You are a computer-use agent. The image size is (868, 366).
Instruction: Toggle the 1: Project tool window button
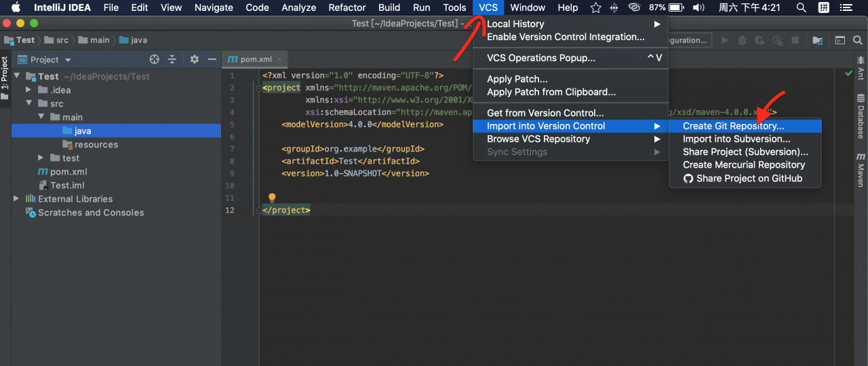[x=5, y=77]
